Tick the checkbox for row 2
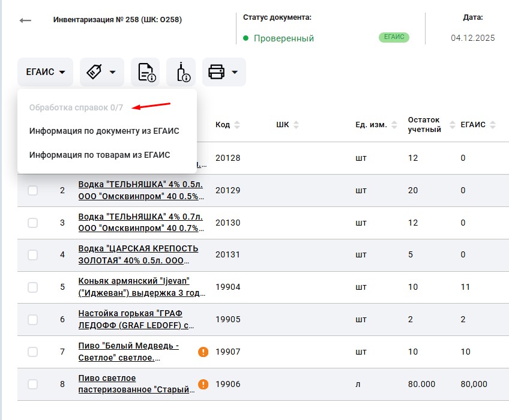This screenshot has height=420, width=509. click(x=32, y=190)
